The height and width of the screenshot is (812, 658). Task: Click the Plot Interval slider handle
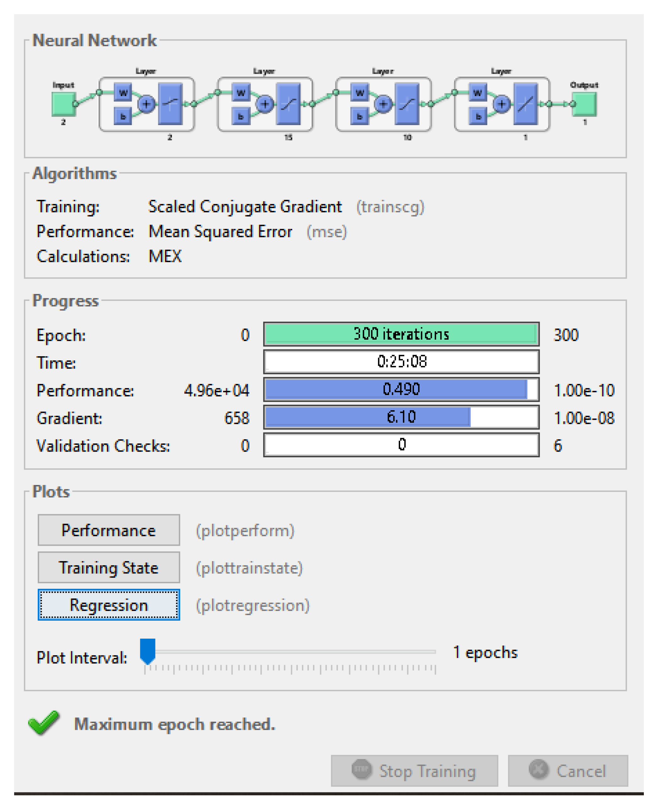tap(148, 651)
